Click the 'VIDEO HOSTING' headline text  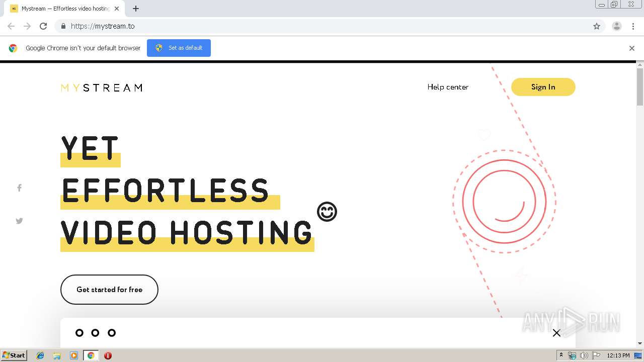coord(187,232)
